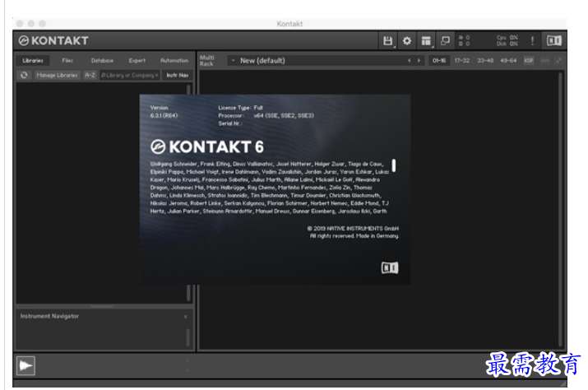588x390 pixels.
Task: Open Options via the gear icon
Action: coord(407,40)
